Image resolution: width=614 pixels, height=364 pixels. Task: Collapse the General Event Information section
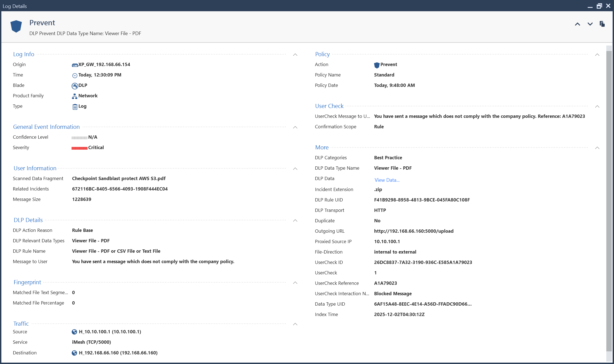coord(295,127)
